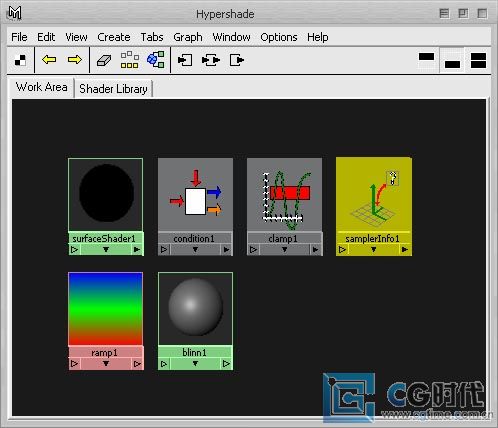
Task: Switch to the Work Area tab
Action: click(x=42, y=87)
